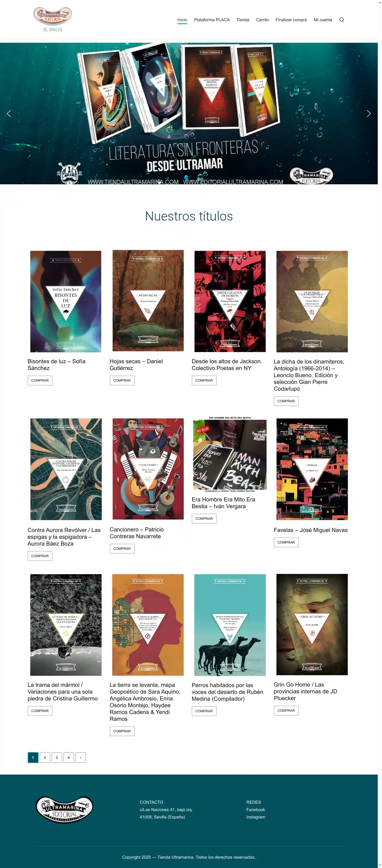Click COMPRAR under Bisontes de luz

[40, 380]
